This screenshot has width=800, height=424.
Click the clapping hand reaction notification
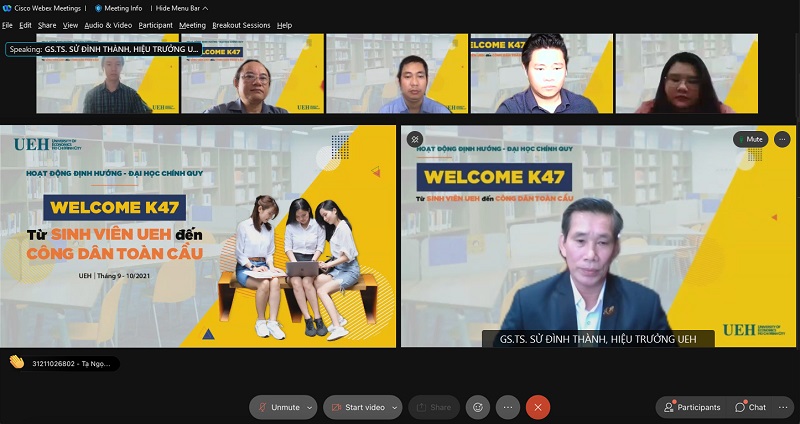pyautogui.click(x=17, y=362)
